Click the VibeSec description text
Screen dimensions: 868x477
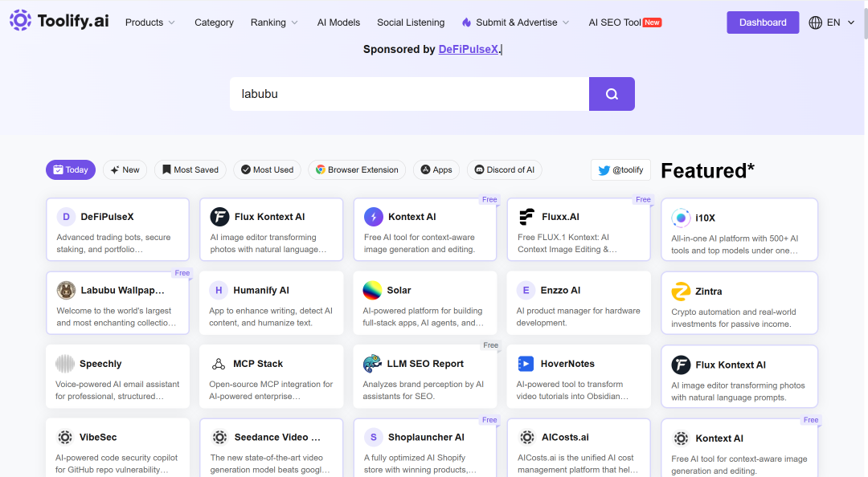[117, 463]
